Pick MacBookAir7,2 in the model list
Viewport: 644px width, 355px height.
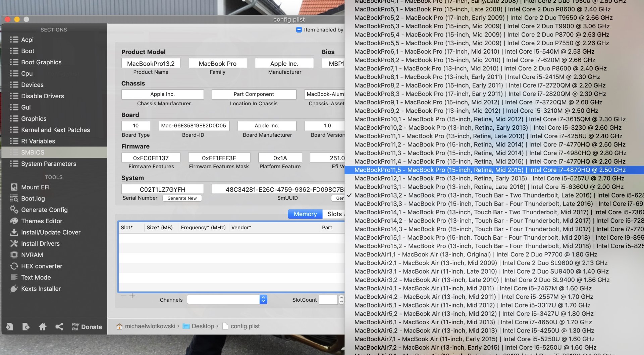(x=494, y=347)
